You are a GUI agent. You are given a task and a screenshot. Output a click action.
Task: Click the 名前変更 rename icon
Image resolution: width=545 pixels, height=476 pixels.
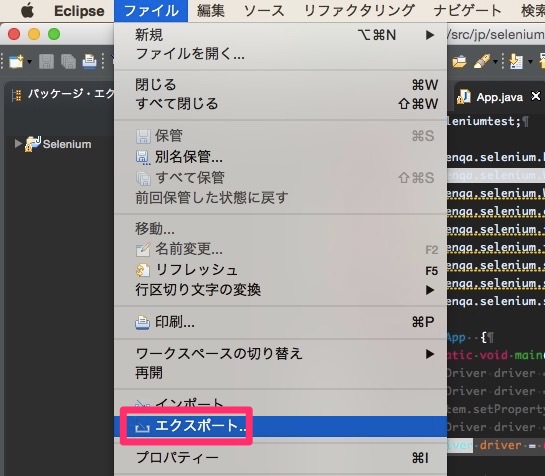click(x=143, y=249)
